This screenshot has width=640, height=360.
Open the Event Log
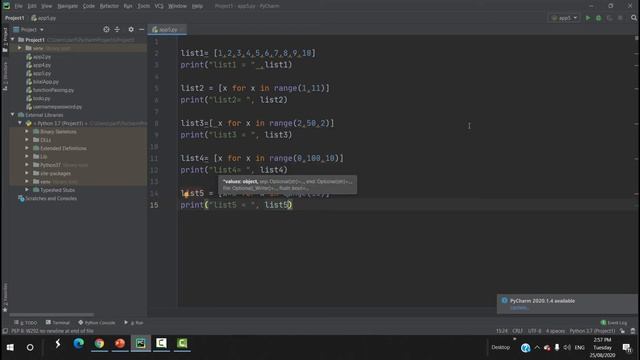point(613,323)
